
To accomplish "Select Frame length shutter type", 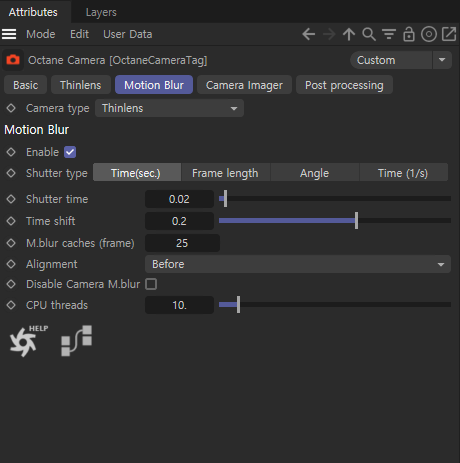I will 225,173.
